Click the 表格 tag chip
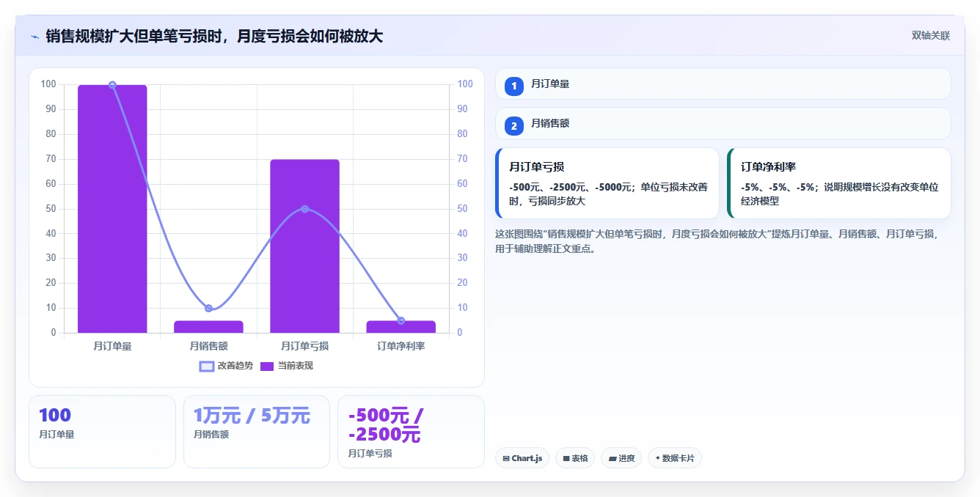The height and width of the screenshot is (497, 980). [x=575, y=458]
